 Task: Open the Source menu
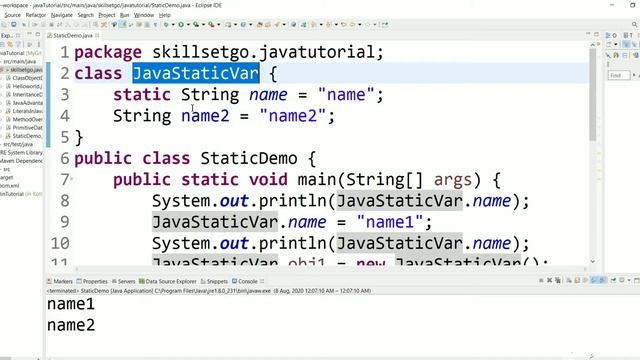pos(12,15)
